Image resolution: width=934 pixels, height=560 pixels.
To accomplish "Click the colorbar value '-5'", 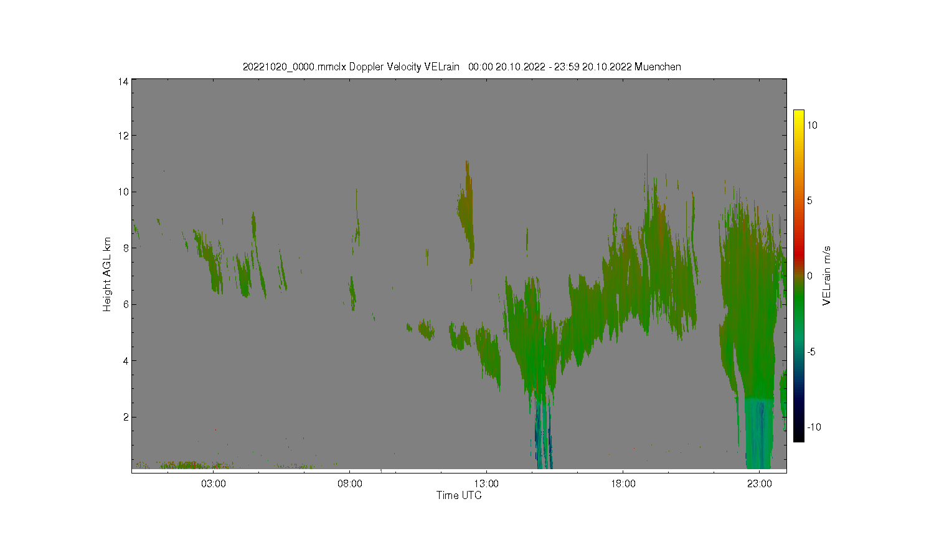I will (x=812, y=352).
